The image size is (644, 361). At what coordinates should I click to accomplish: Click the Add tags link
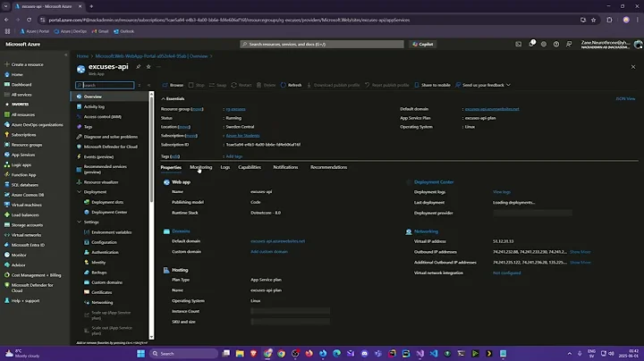click(x=233, y=156)
